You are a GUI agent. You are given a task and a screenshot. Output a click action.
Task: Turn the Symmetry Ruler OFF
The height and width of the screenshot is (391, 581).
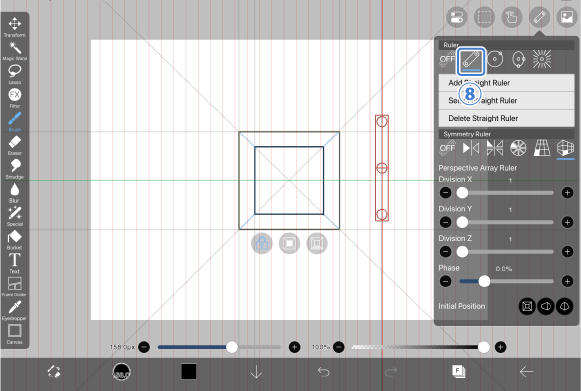[447, 148]
